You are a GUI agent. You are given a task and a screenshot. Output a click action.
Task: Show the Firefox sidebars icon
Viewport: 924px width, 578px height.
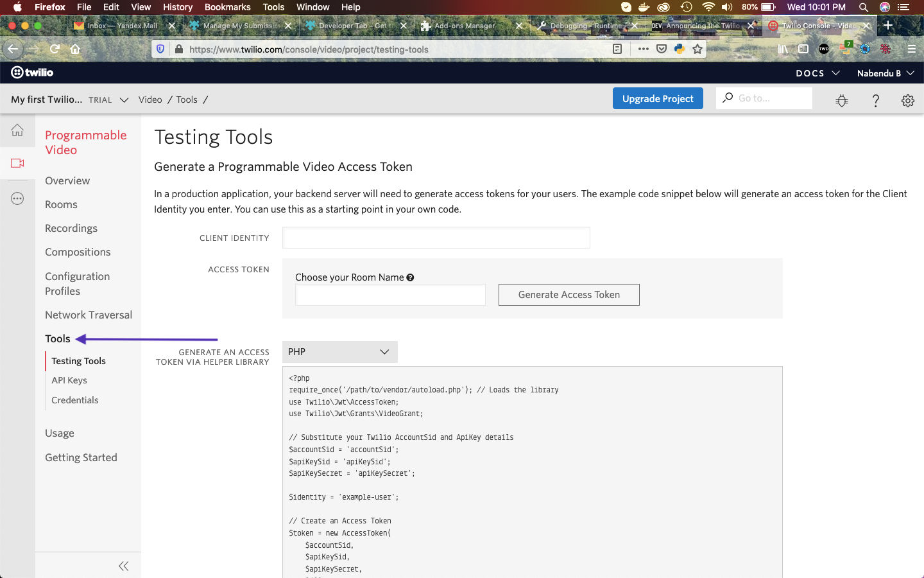click(803, 49)
